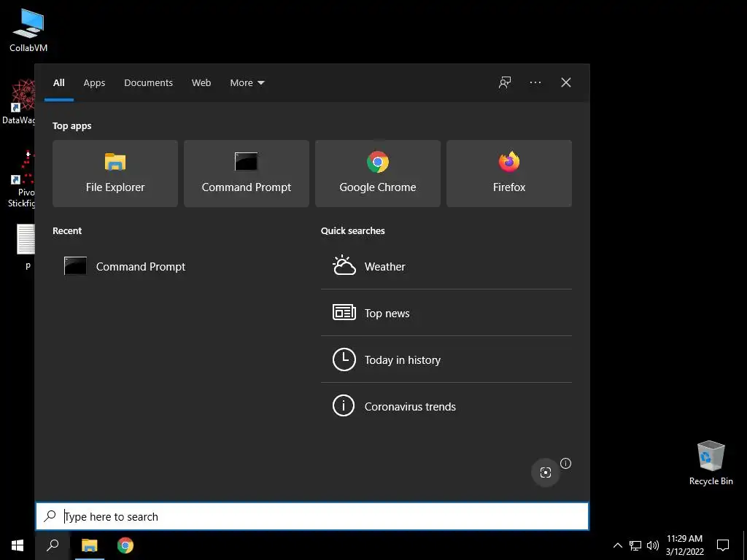This screenshot has height=560, width=747.
Task: Open the Top news quick search
Action: point(446,313)
